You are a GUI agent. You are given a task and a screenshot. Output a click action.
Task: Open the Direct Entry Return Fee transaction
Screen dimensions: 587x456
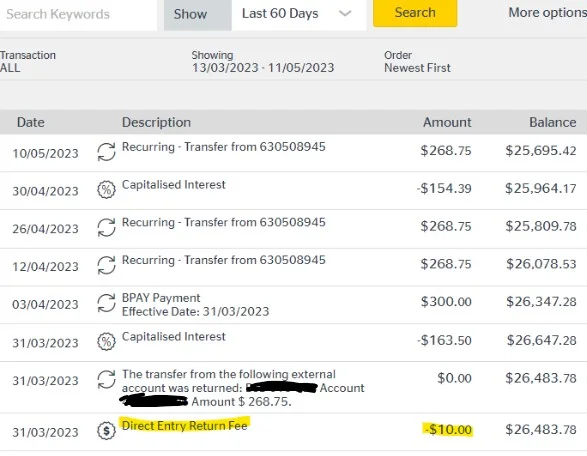point(294,431)
